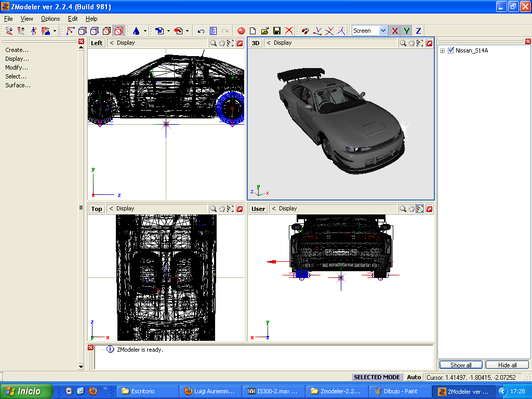Image resolution: width=532 pixels, height=399 pixels.
Task: Maximize the Top viewport with its red arrow icon
Action: (x=238, y=208)
